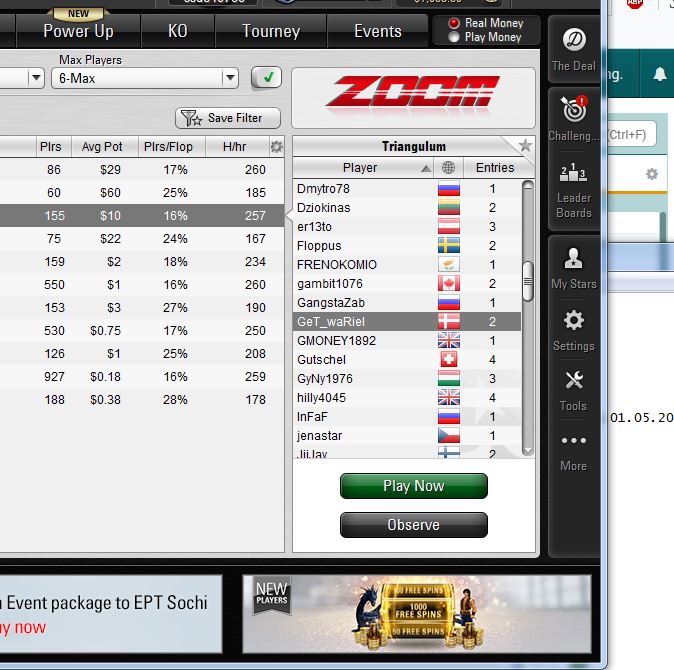Click Observe button

coord(414,525)
